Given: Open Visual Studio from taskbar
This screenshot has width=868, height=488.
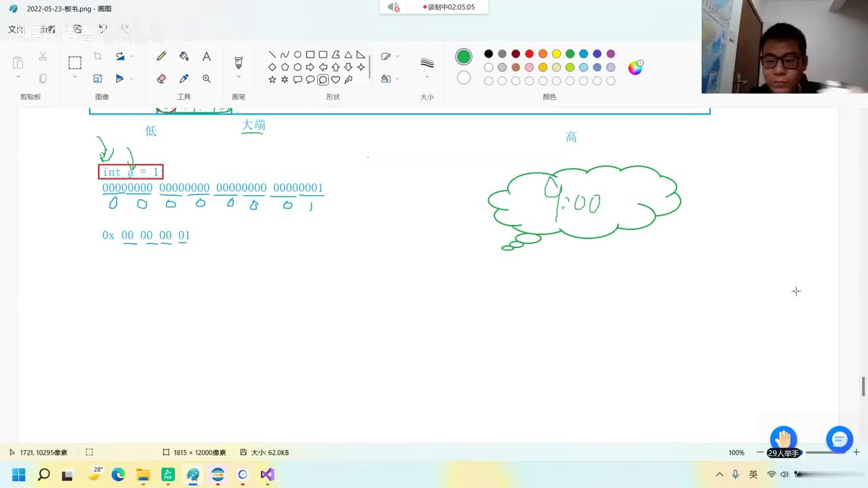Looking at the screenshot, I should click(x=267, y=474).
